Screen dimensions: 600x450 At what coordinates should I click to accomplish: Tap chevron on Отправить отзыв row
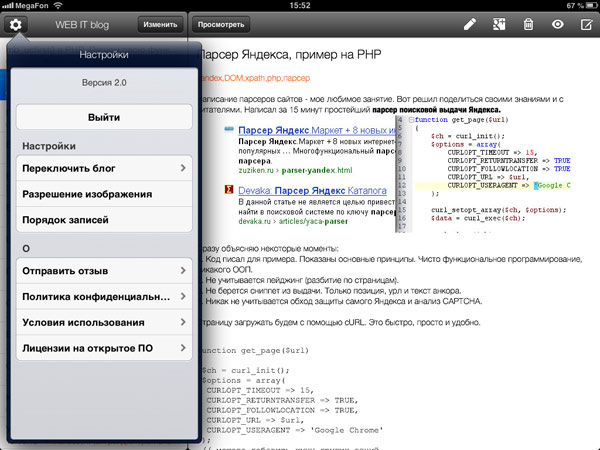pyautogui.click(x=183, y=271)
